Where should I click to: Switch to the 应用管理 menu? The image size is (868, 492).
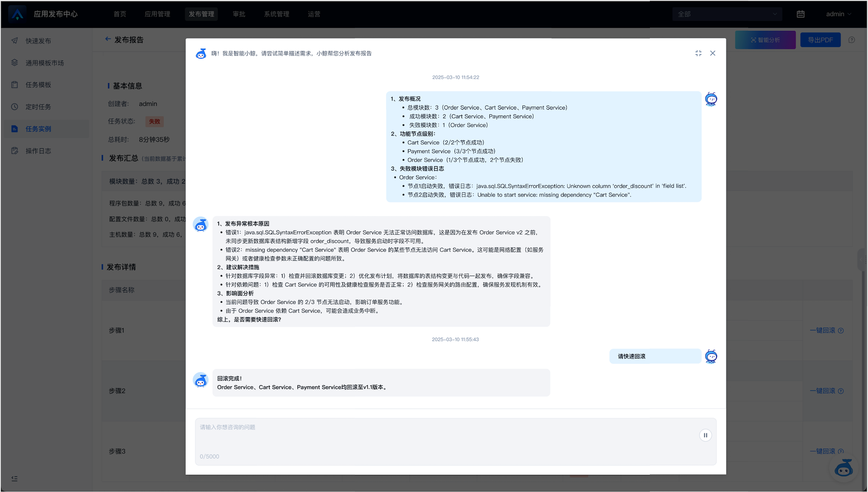tap(157, 14)
